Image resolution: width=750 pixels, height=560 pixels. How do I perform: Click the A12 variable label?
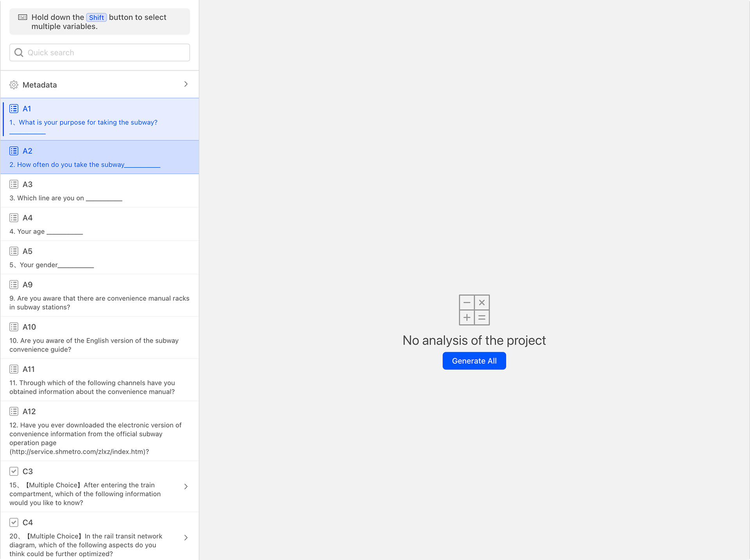pos(29,411)
